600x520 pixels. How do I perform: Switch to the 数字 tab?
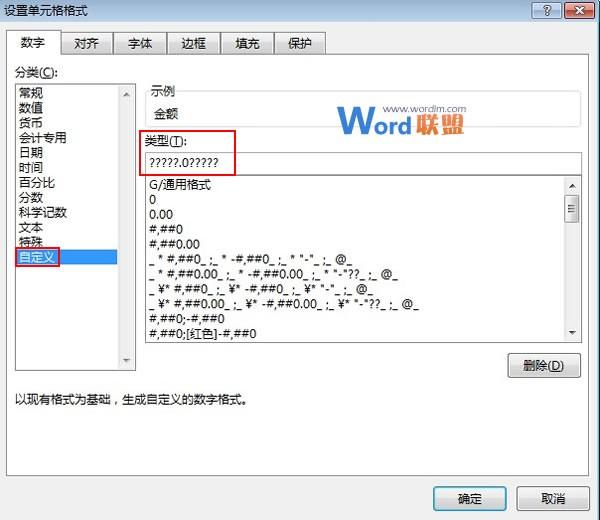[33, 42]
